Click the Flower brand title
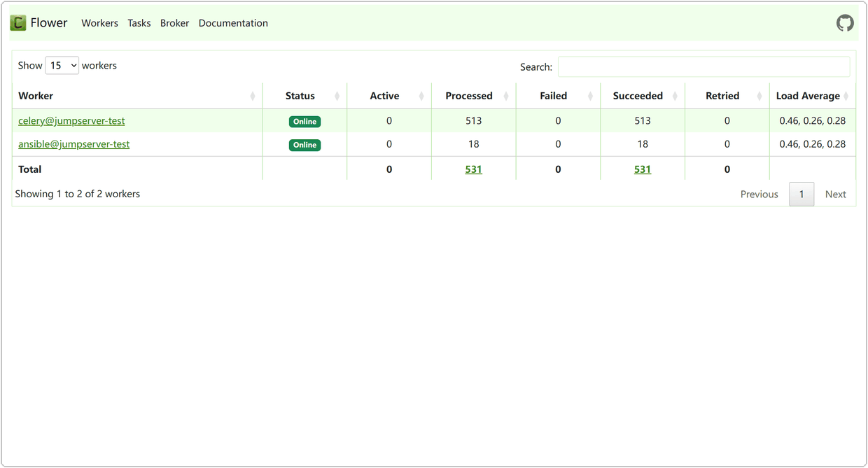 click(49, 23)
